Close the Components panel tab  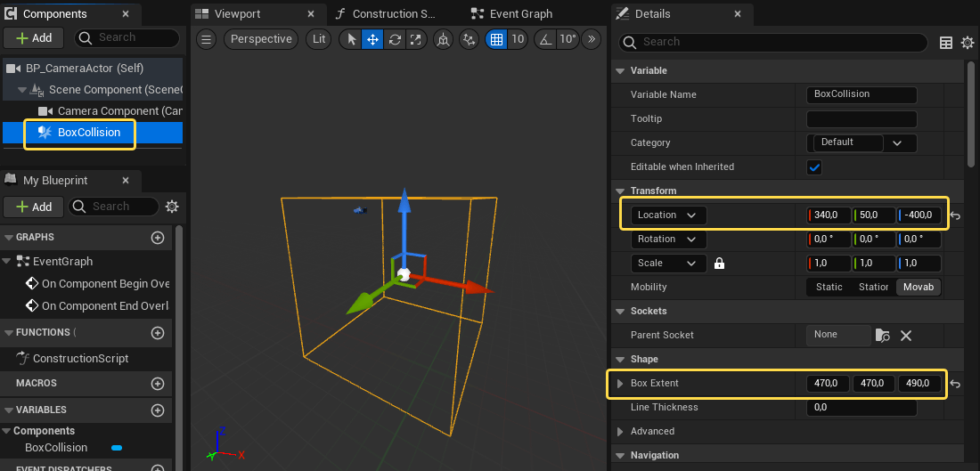126,13
